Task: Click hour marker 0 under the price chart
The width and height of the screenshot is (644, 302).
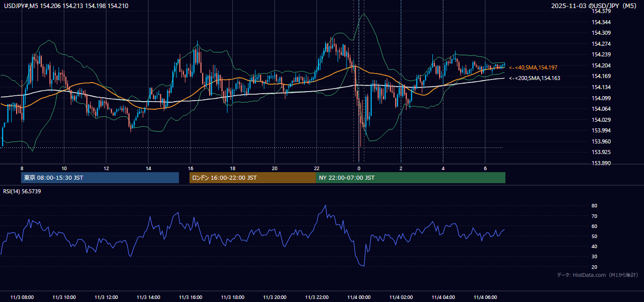Action: (x=359, y=168)
